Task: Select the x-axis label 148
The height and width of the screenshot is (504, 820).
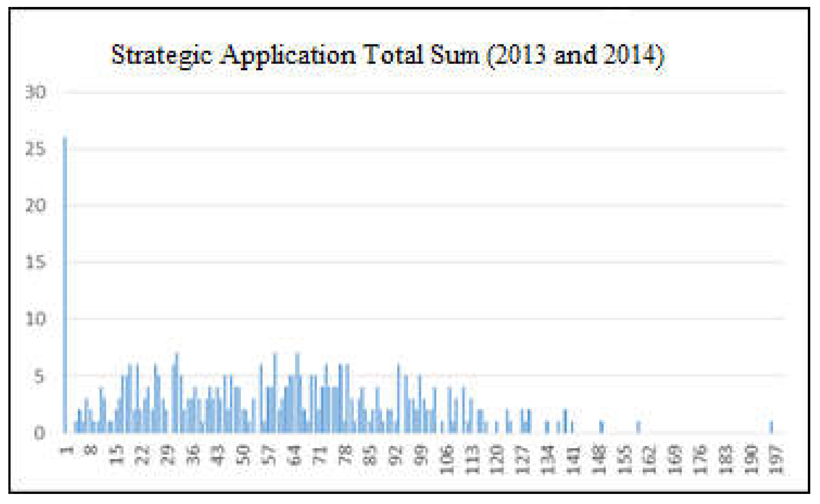Action: pos(599,459)
